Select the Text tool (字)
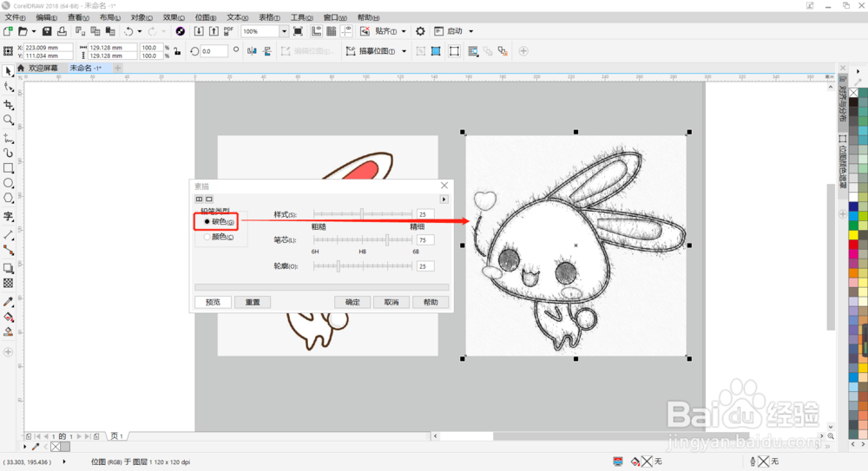This screenshot has height=471, width=868. pyautogui.click(x=9, y=216)
